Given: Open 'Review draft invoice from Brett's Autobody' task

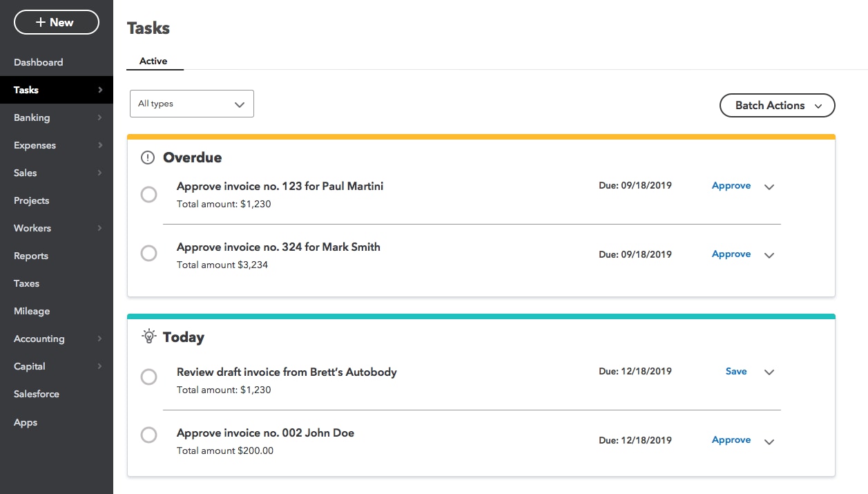Looking at the screenshot, I should (x=287, y=372).
